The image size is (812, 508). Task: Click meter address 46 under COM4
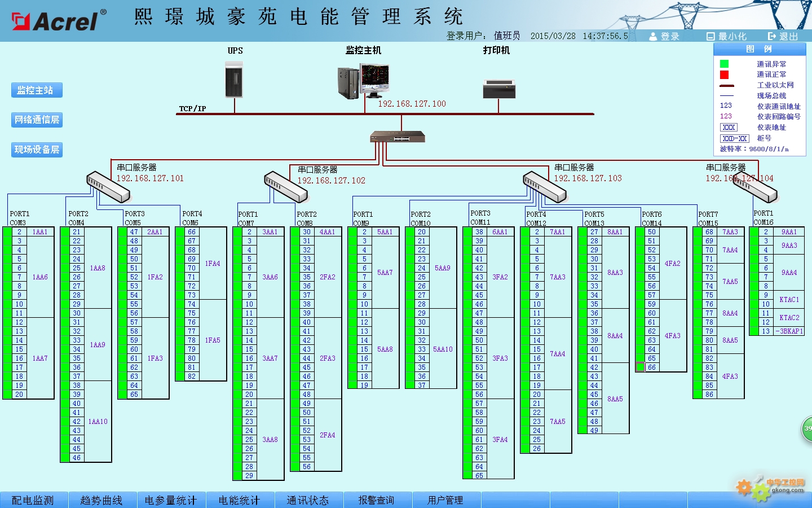pos(77,458)
